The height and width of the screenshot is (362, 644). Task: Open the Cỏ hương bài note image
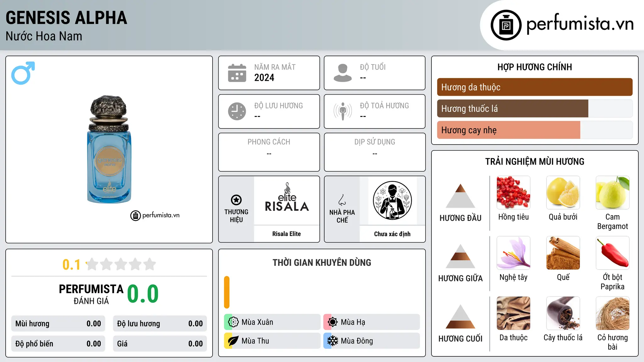pyautogui.click(x=613, y=313)
